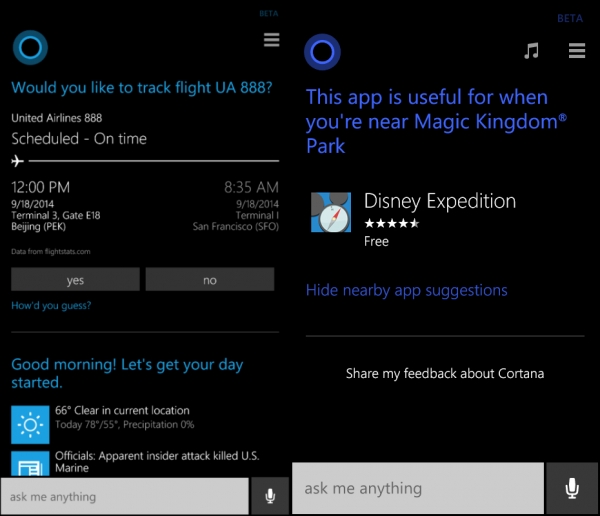Image resolution: width=600 pixels, height=516 pixels.
Task: Tap the microphone button on left screen
Action: coord(270,496)
